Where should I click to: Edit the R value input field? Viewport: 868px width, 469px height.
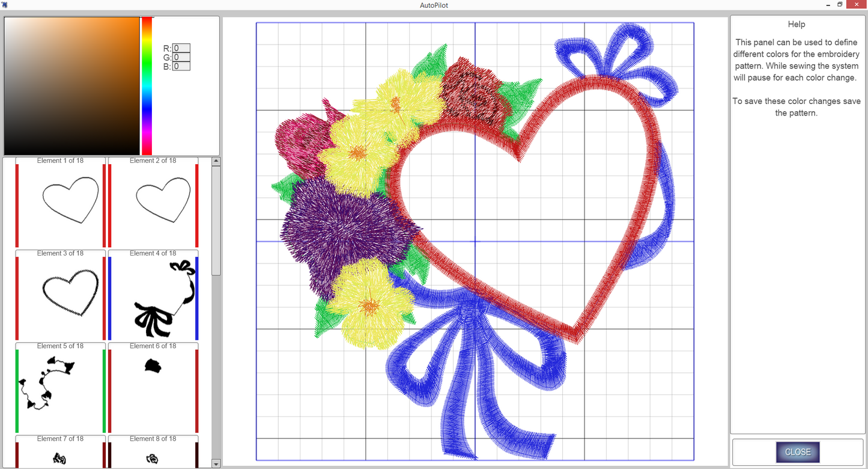[180, 48]
